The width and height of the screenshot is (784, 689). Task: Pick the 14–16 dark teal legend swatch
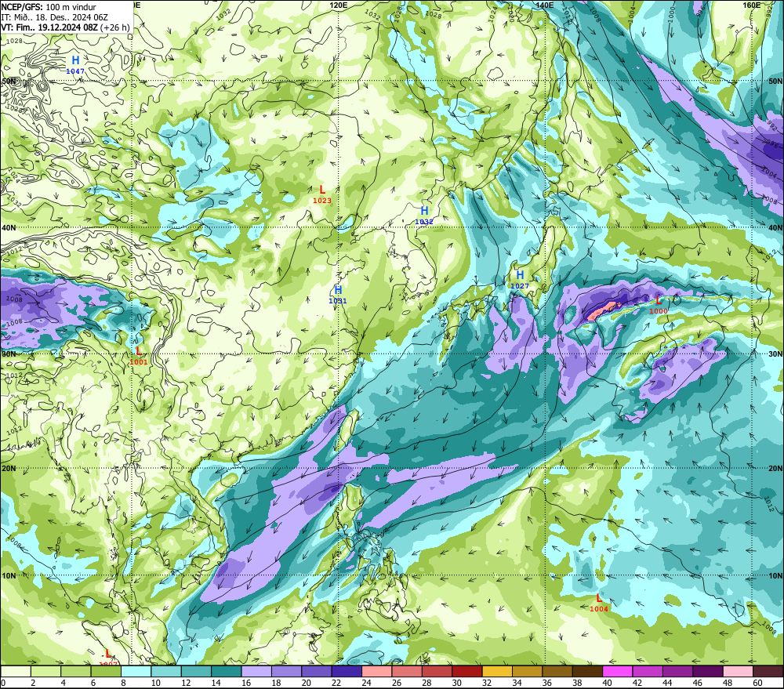tap(227, 671)
